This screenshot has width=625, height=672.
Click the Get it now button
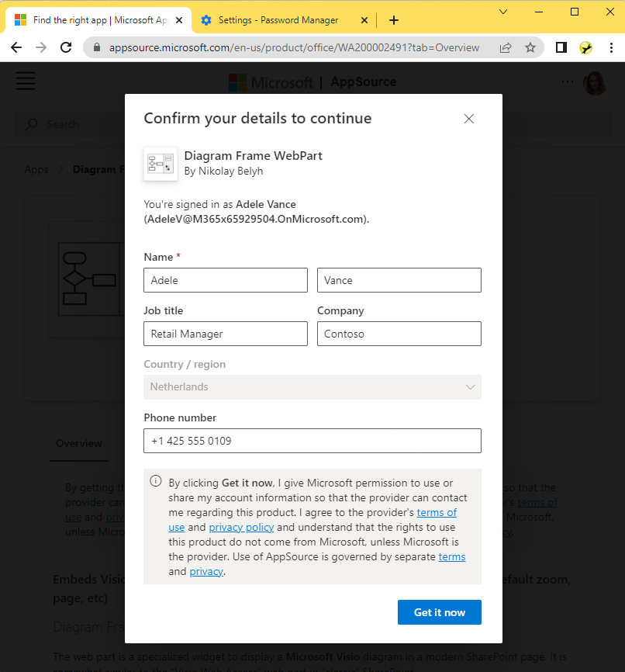(439, 612)
